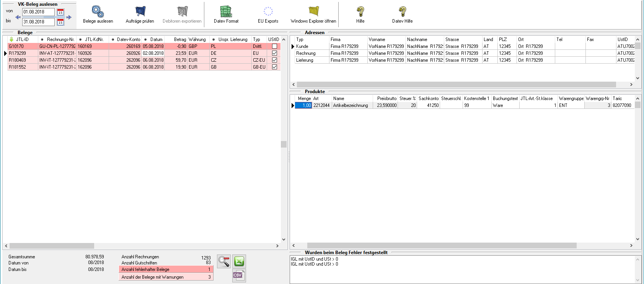This screenshot has height=284, width=644.
Task: Toggle the UStID checkbox in row R181552
Action: tap(274, 67)
